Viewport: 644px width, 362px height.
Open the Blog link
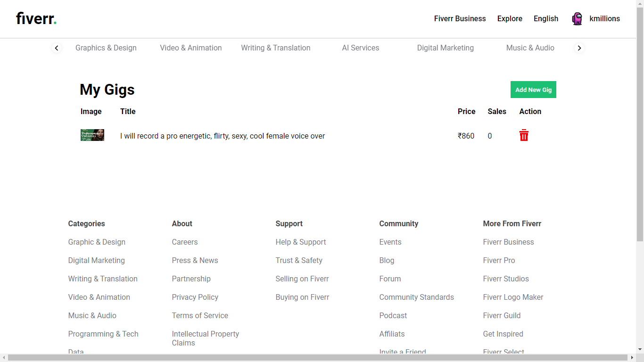(387, 260)
